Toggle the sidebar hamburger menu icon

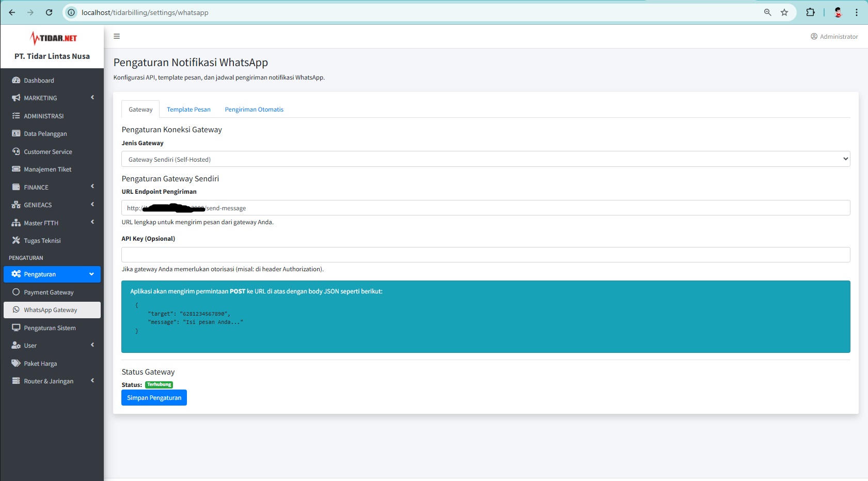tap(117, 36)
